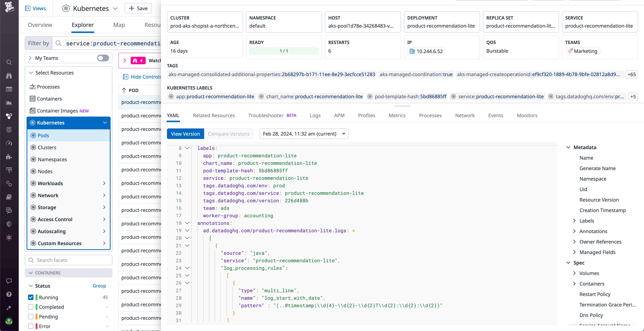This screenshot has height=331, width=644.
Task: Click the Save button
Action: pos(138,8)
